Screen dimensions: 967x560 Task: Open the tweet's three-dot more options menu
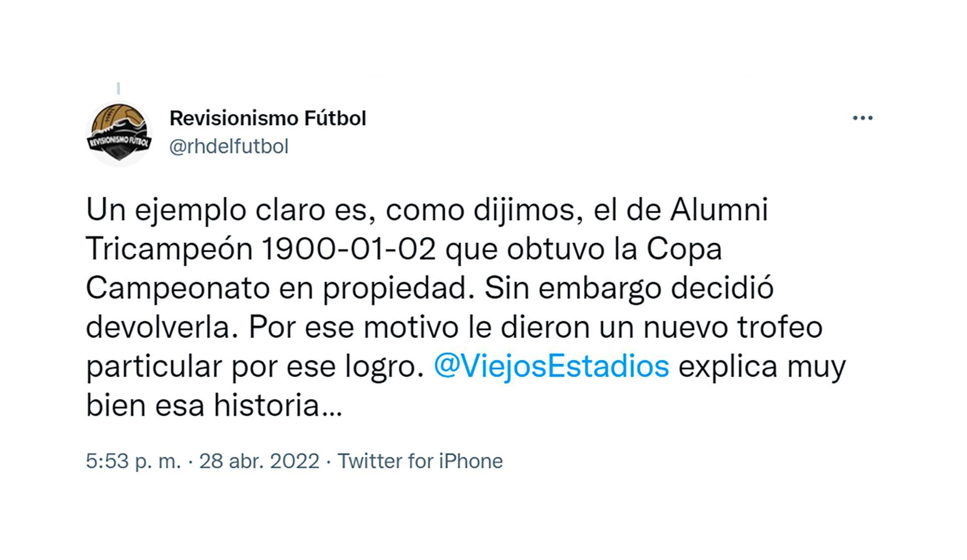(x=862, y=118)
